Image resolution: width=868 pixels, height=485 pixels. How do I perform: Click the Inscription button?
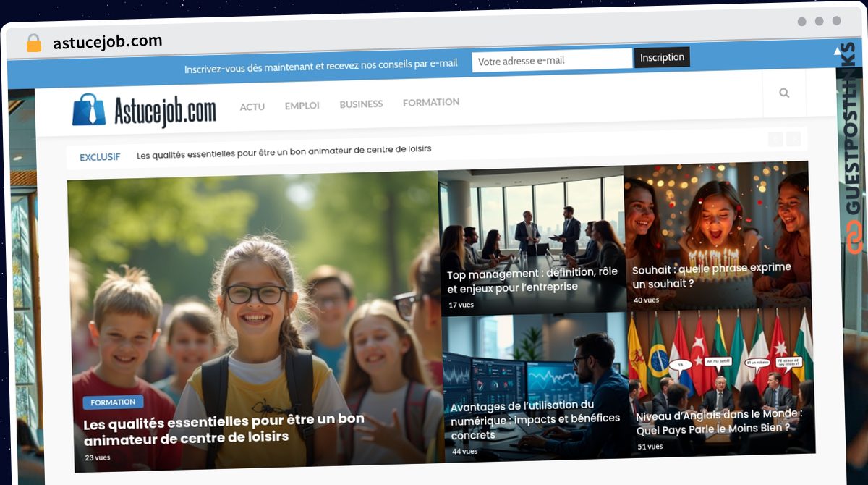pos(662,57)
